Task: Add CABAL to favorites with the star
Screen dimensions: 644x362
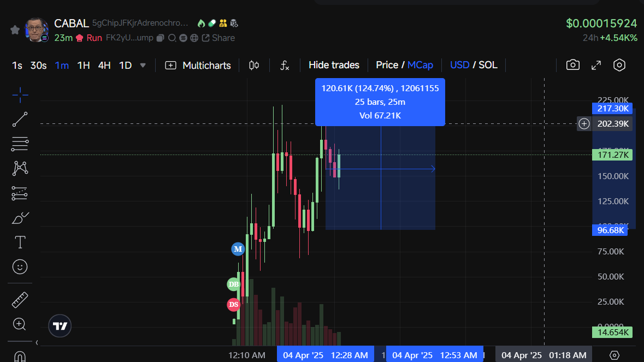Action: [x=15, y=30]
